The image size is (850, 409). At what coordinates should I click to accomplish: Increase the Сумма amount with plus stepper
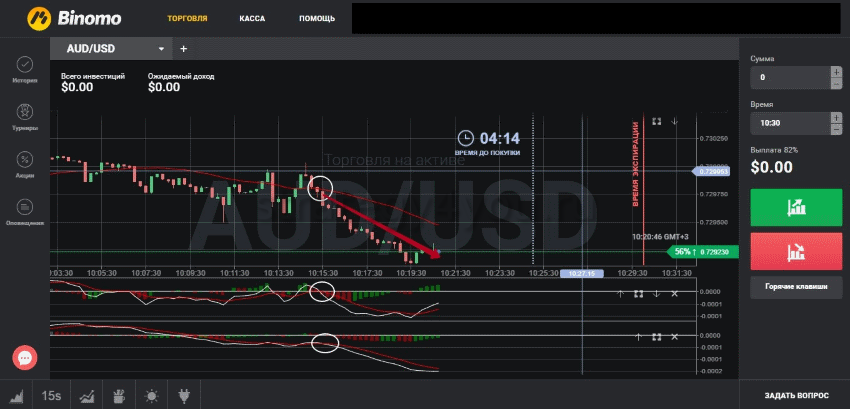[836, 71]
